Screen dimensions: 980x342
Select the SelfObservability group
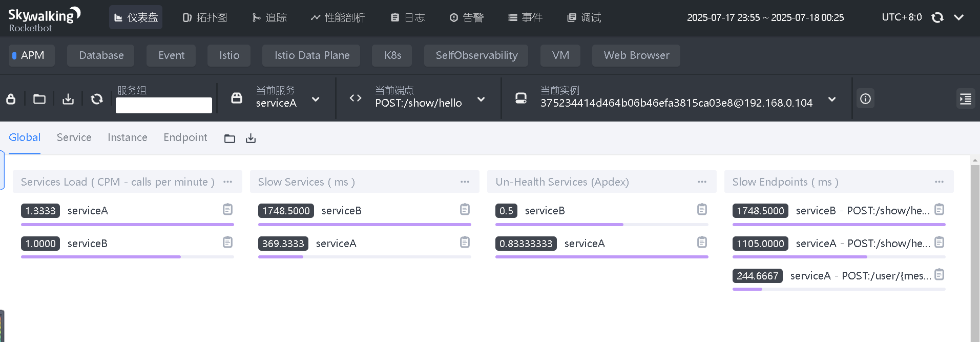point(476,55)
